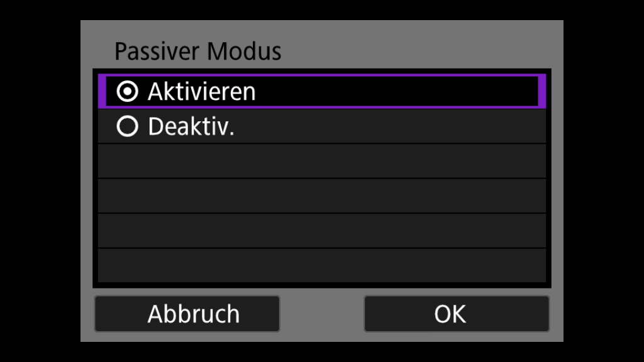Accept the Passiver Modus choice with OK

(457, 314)
